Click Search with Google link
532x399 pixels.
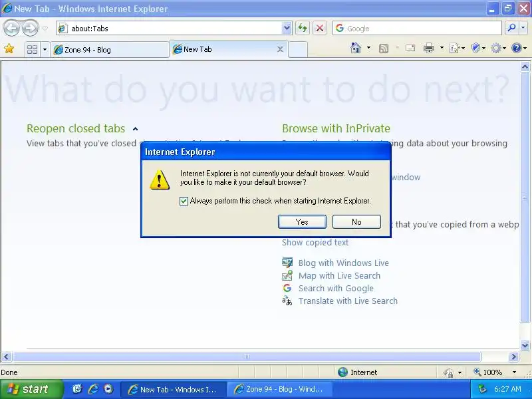(x=336, y=289)
